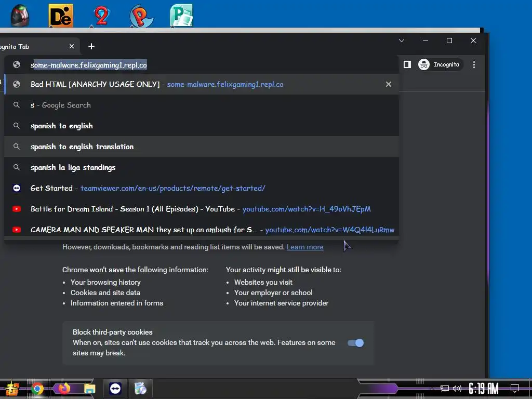This screenshot has height=399, width=532.
Task: Click 'Information entered in forms' text
Action: pos(117,303)
